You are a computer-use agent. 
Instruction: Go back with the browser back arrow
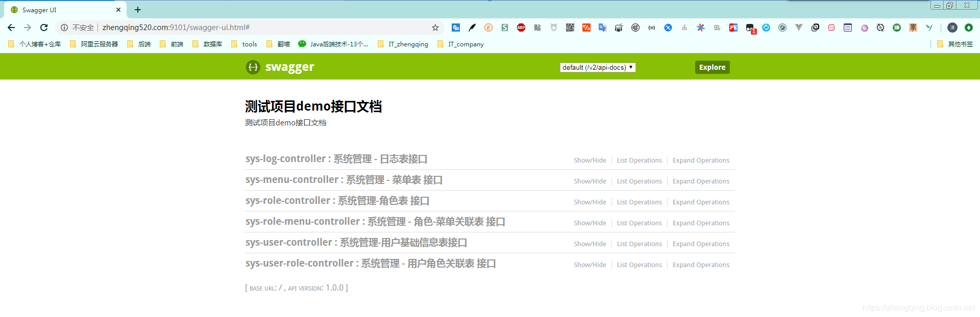click(x=11, y=28)
